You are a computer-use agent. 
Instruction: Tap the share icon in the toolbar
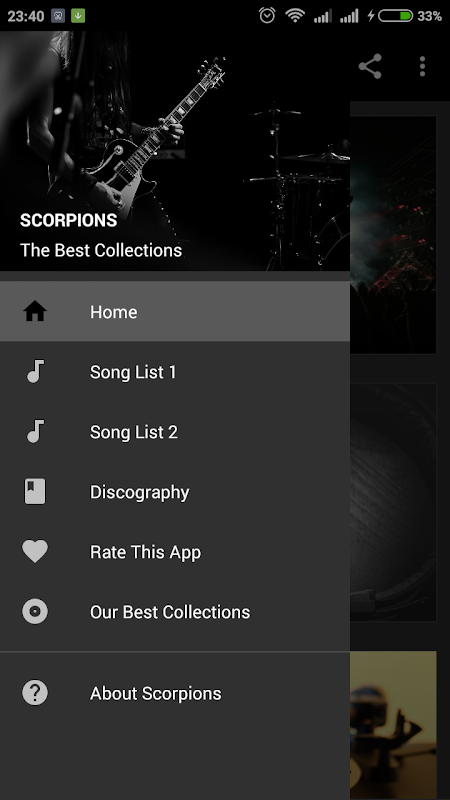point(370,66)
